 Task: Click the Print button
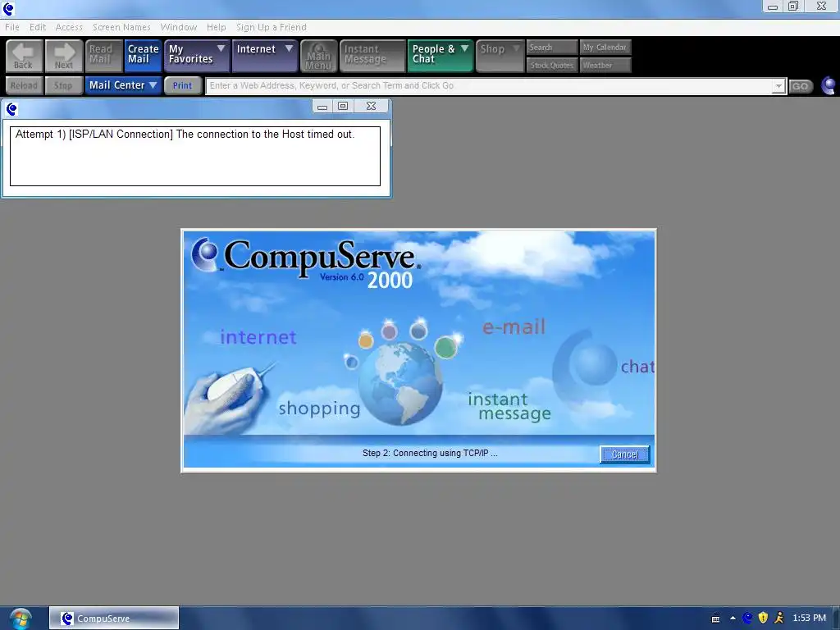[x=183, y=85]
